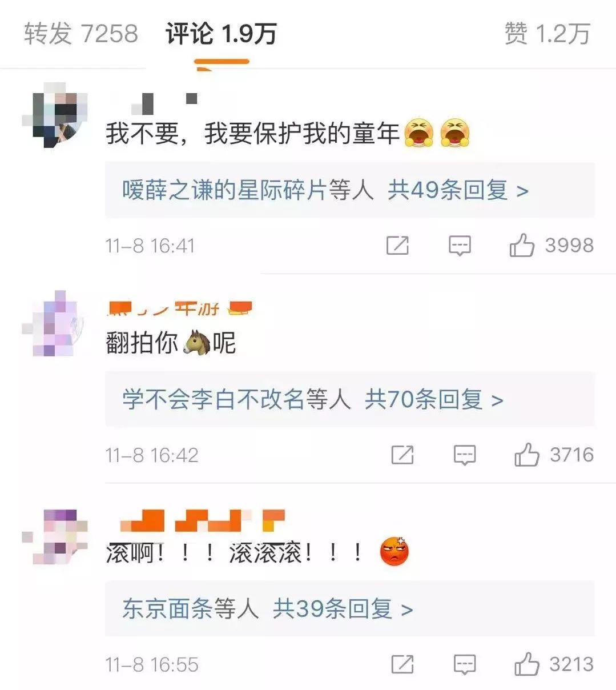616x690 pixels.
Task: Open avatar of first commenter
Action: coord(55,115)
